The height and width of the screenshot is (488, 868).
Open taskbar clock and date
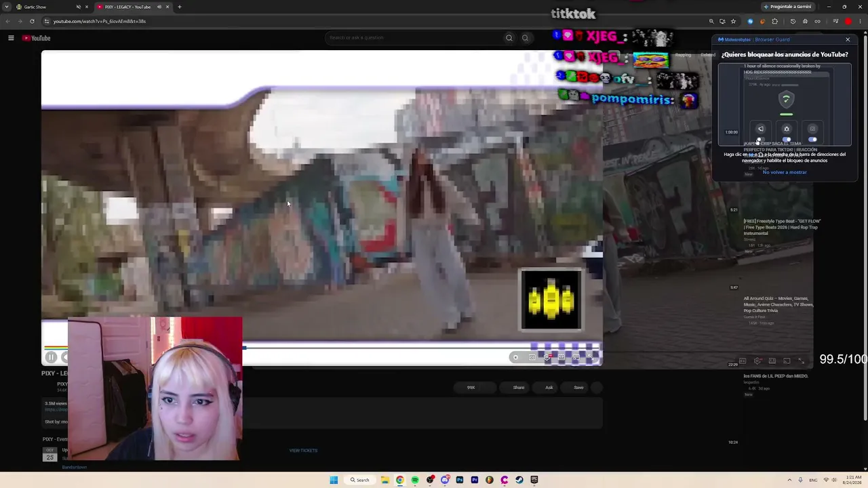pyautogui.click(x=852, y=480)
